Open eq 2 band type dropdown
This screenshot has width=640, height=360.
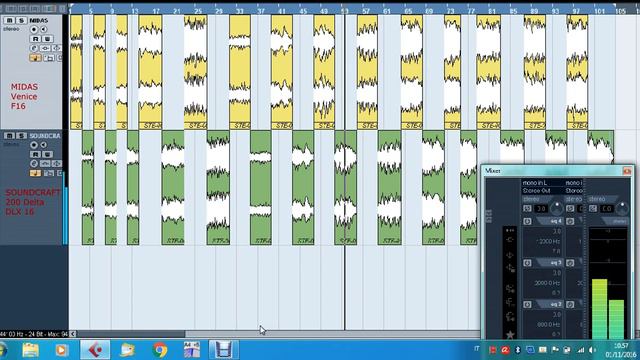click(x=550, y=304)
